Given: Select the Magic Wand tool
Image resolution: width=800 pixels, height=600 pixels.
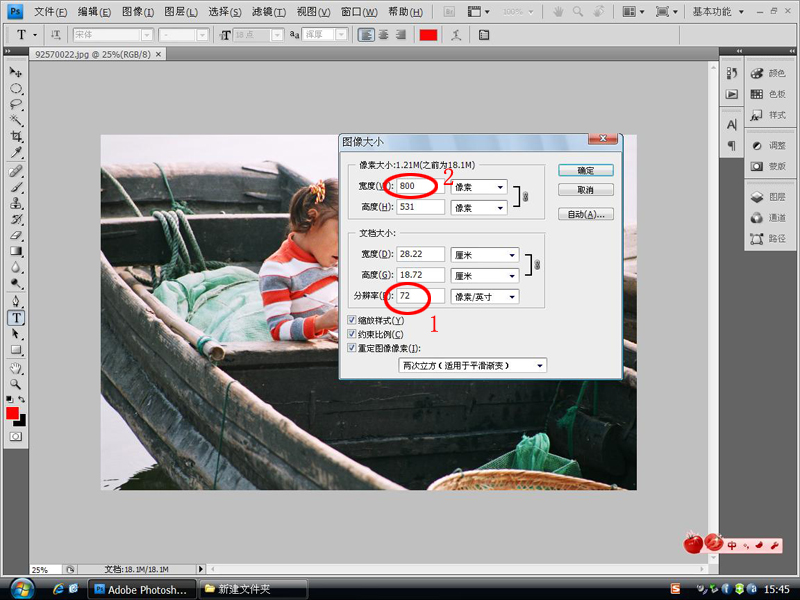Looking at the screenshot, I should click(x=16, y=120).
